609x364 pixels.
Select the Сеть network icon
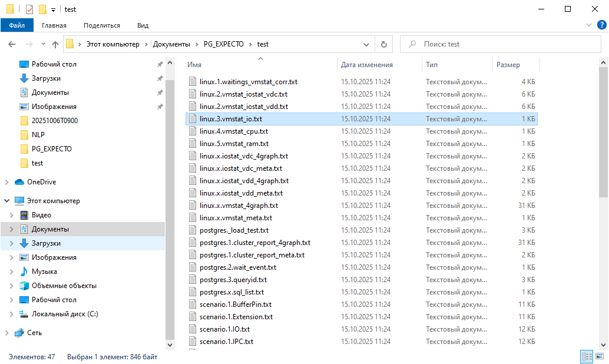tap(19, 333)
